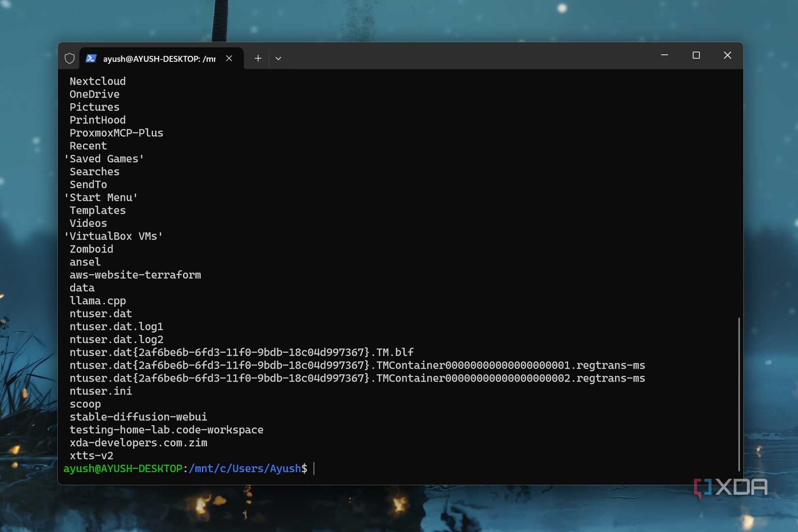The image size is (798, 532).
Task: Click the PowerShell tab icon
Action: [x=91, y=59]
